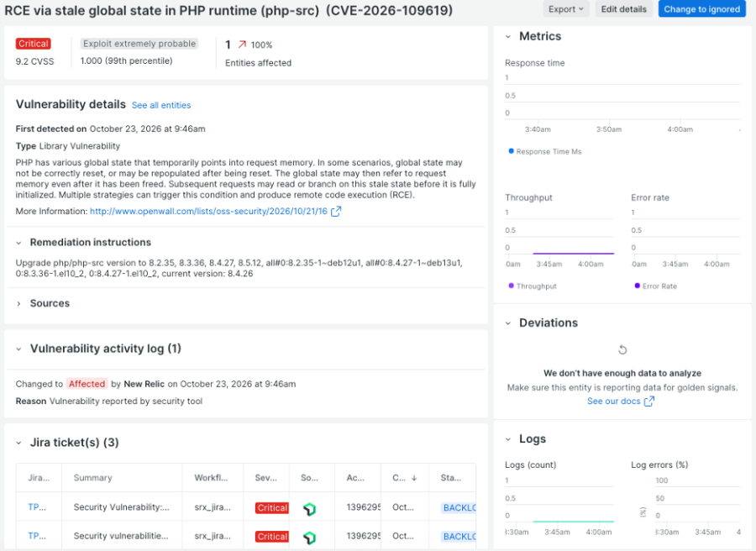The width and height of the screenshot is (756, 551).
Task: Collapse the Jira ticket(s) section
Action: click(x=18, y=443)
